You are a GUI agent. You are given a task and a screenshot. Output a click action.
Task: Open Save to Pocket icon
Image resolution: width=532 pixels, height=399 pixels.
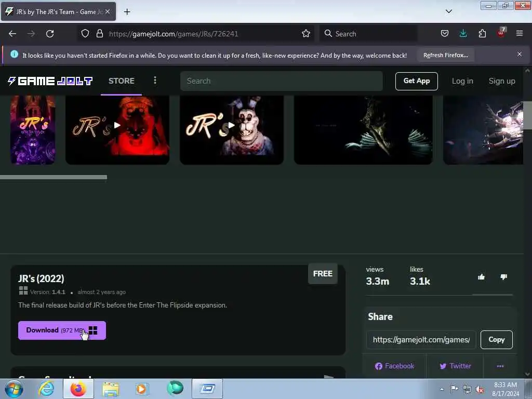445,34
